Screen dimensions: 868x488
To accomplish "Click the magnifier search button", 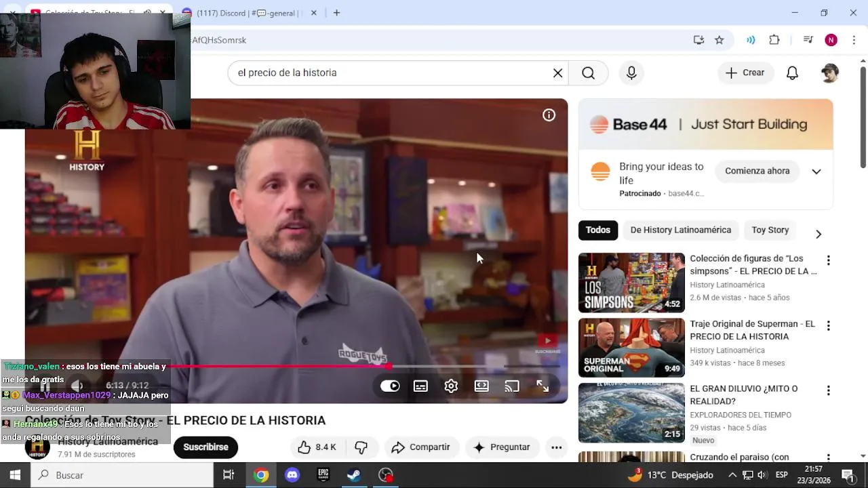I will click(588, 73).
